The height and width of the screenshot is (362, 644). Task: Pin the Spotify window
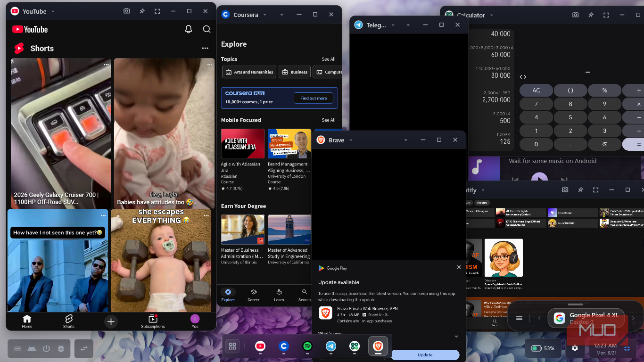(580, 190)
